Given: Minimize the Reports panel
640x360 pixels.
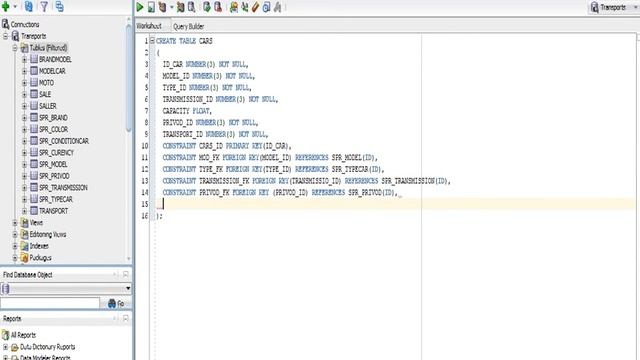Looking at the screenshot, I should 125,318.
